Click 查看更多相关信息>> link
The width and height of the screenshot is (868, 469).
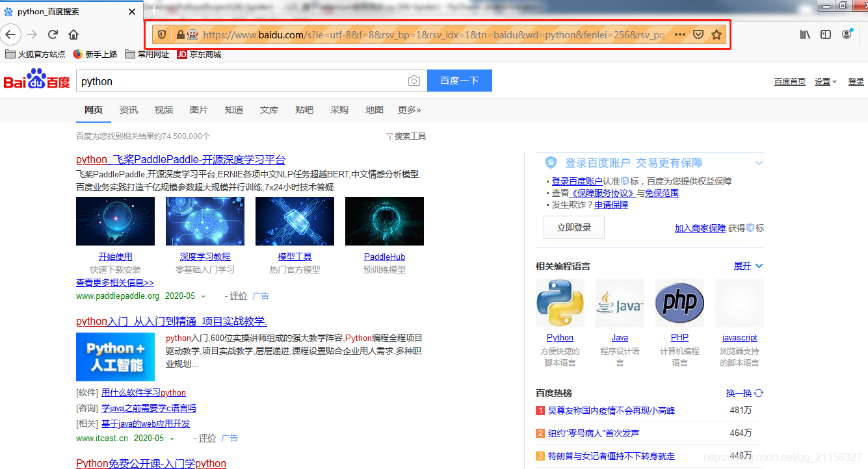115,283
